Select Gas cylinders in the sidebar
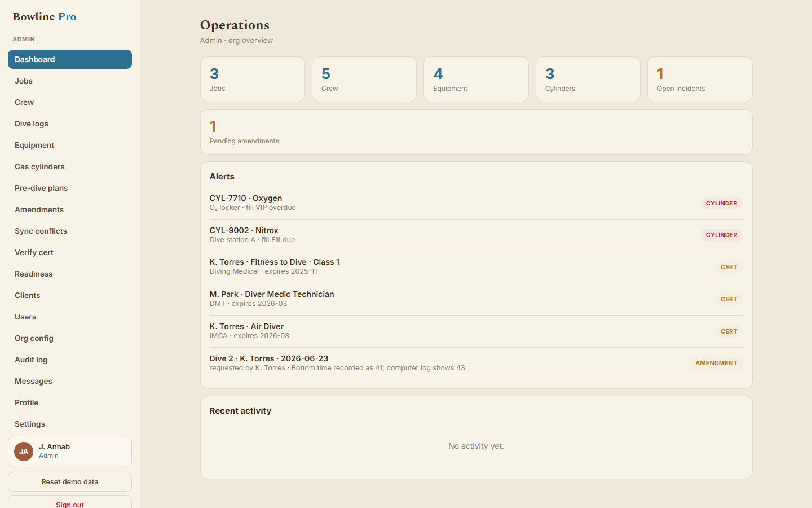812x508 pixels. click(x=70, y=167)
